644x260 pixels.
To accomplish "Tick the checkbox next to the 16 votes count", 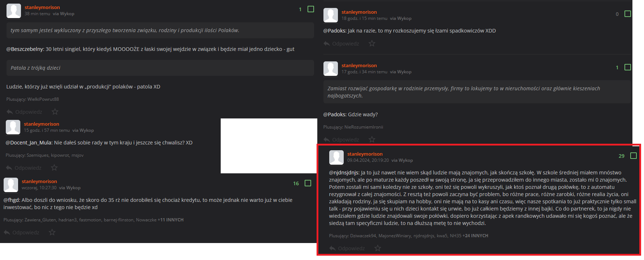I will tap(308, 183).
